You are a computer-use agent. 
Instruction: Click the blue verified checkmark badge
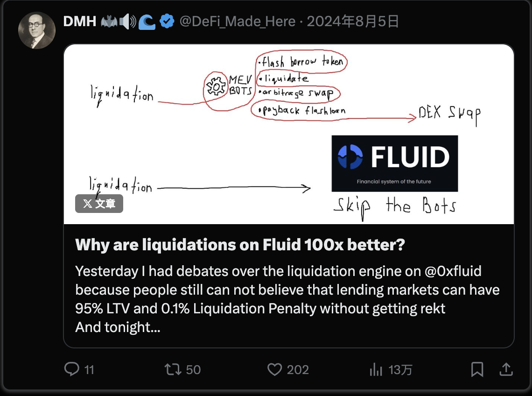pyautogui.click(x=167, y=21)
